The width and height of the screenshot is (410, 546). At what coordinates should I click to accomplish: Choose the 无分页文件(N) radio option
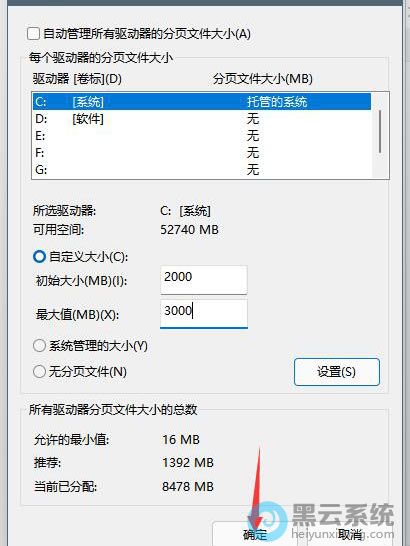(x=39, y=372)
